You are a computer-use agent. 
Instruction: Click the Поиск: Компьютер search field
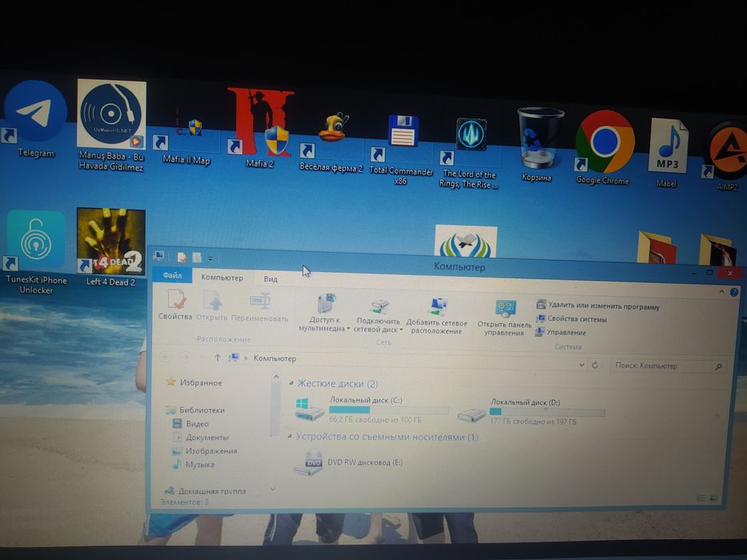[x=668, y=366]
